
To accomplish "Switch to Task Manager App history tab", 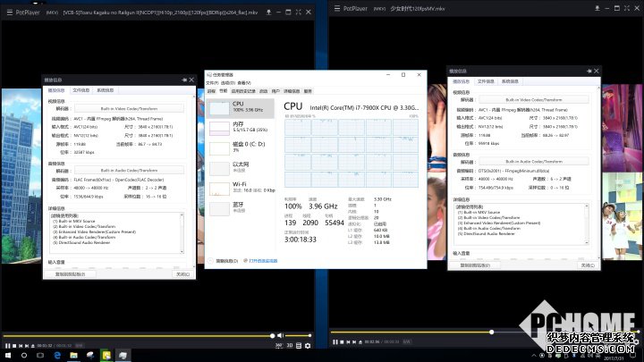I will coord(243,91).
